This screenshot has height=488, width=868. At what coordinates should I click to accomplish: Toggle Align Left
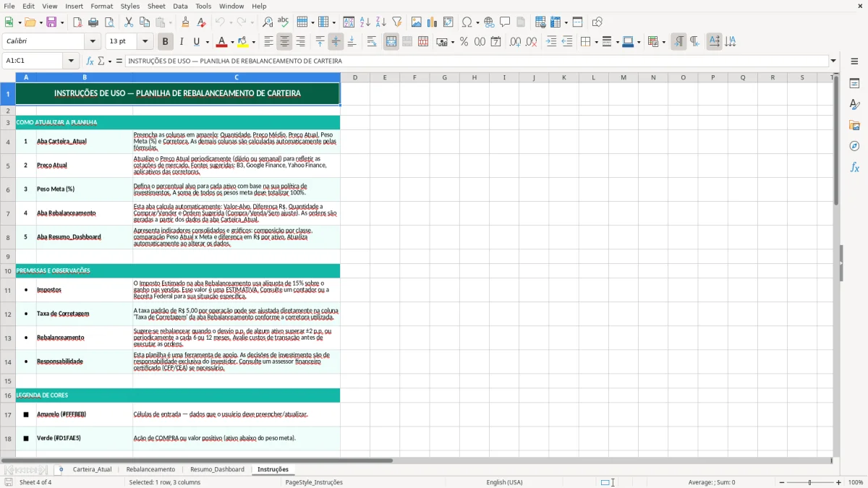click(x=268, y=42)
